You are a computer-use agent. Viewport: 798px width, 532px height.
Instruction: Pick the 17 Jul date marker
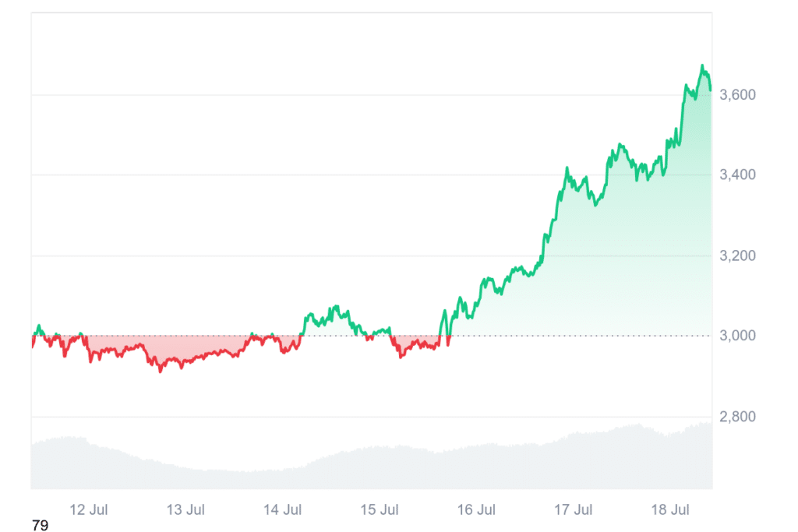pos(574,510)
